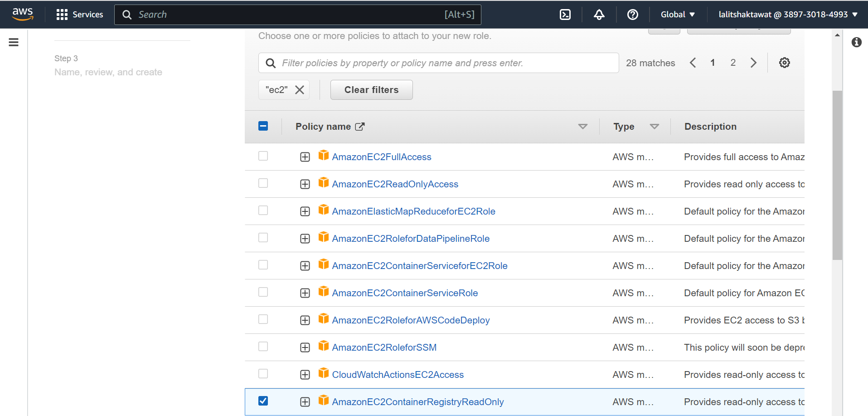Open the help question mark menu
The width and height of the screenshot is (868, 416).
pyautogui.click(x=633, y=15)
